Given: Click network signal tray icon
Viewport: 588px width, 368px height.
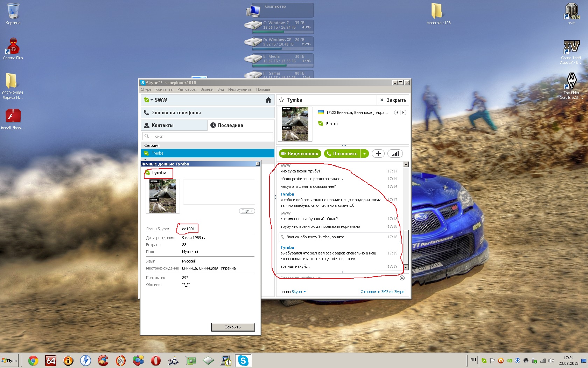Looking at the screenshot, I should pyautogui.click(x=543, y=360).
